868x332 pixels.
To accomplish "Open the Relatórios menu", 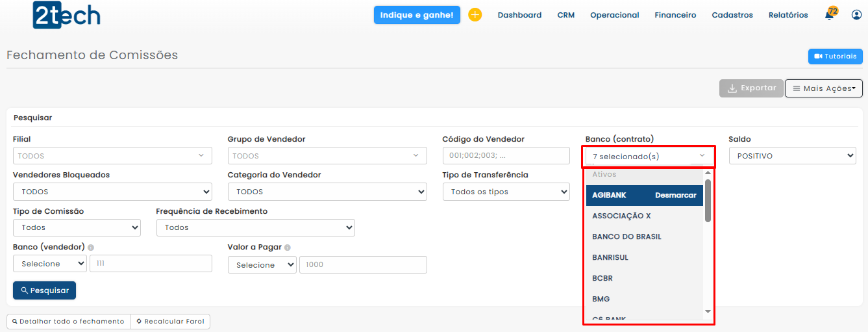I will click(x=788, y=15).
